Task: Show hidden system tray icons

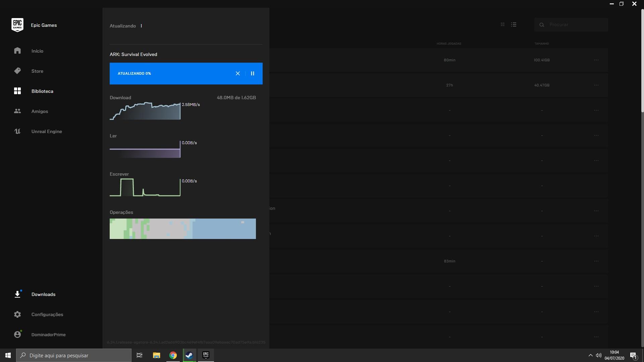Action: pos(590,355)
